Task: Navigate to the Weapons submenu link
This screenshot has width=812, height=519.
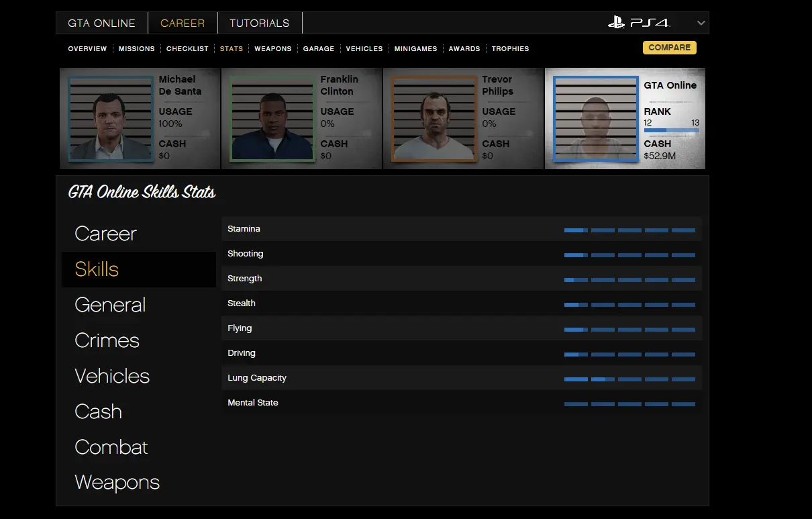Action: tap(272, 49)
